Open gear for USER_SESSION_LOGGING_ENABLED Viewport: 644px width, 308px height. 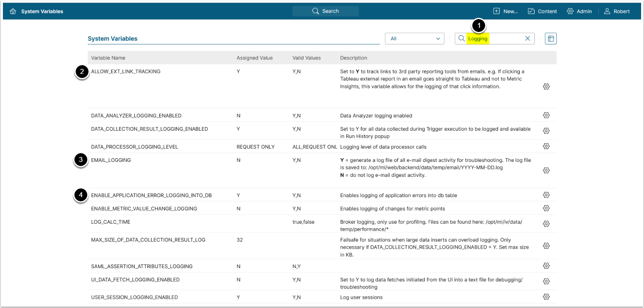(x=546, y=297)
